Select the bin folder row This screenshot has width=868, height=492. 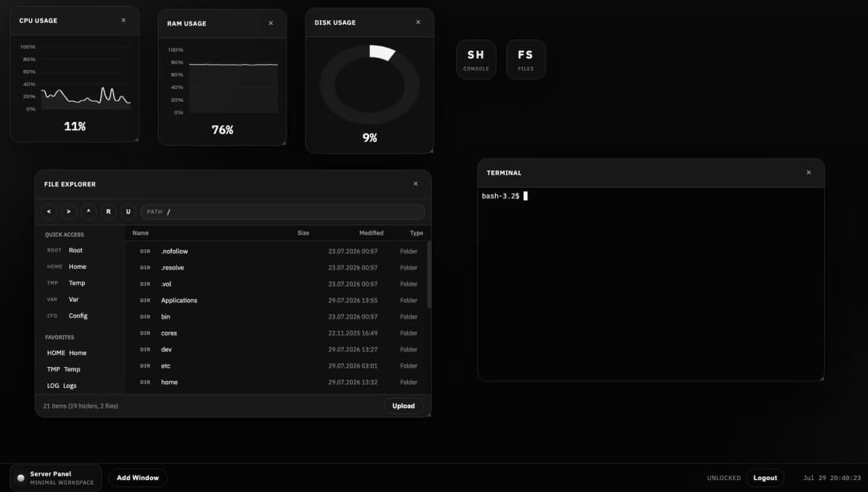pos(277,316)
